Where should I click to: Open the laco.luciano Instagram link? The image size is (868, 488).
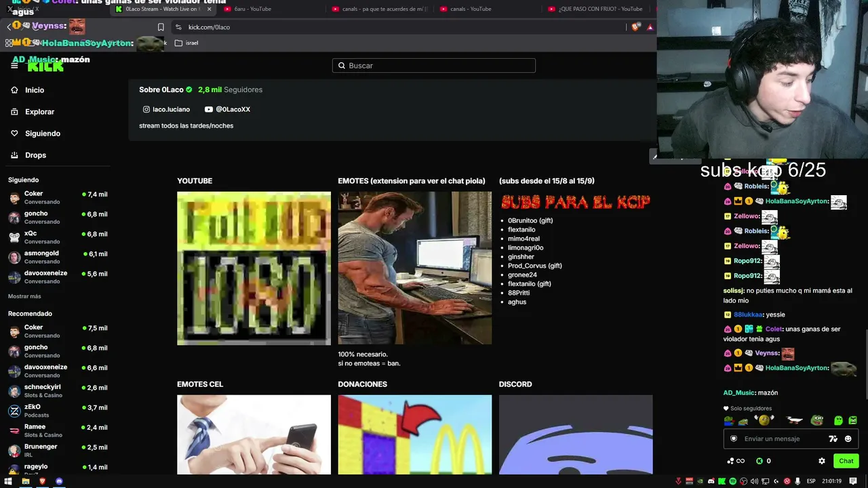tap(166, 109)
